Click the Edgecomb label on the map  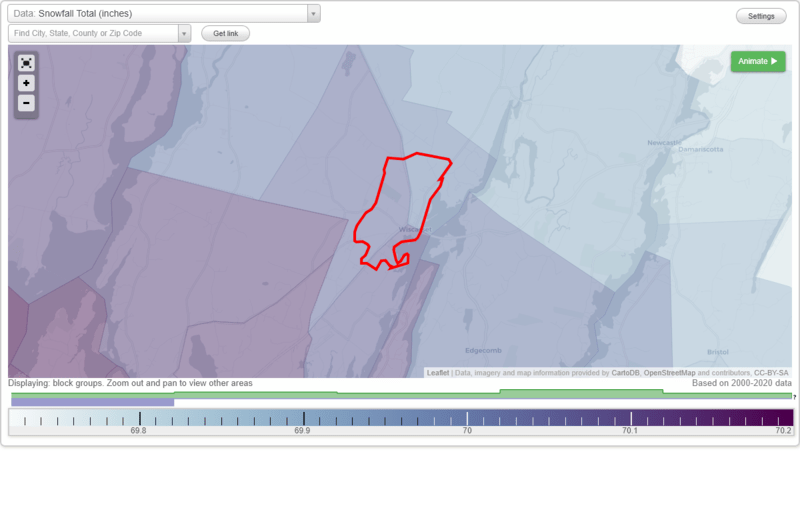tap(483, 351)
